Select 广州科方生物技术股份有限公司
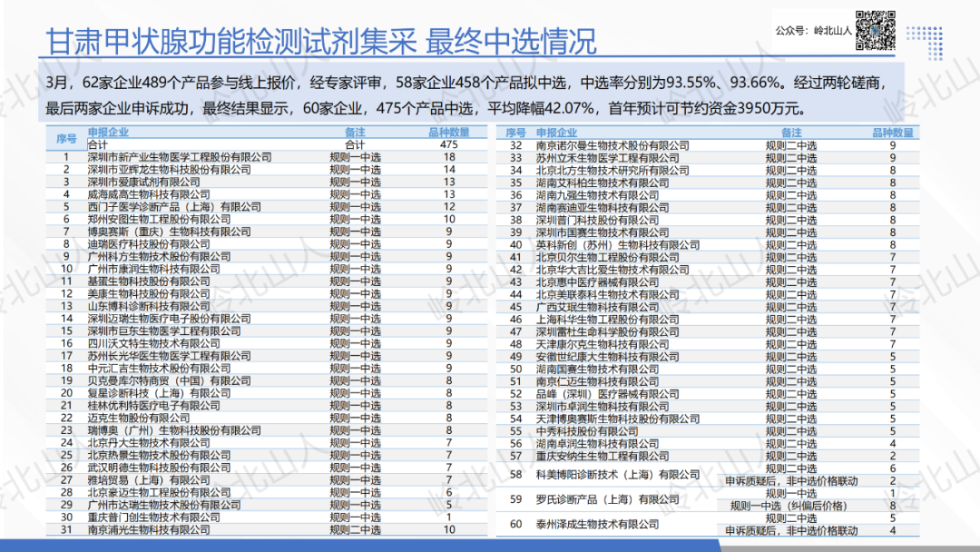Screen dimensions: 980x552 pos(159,256)
